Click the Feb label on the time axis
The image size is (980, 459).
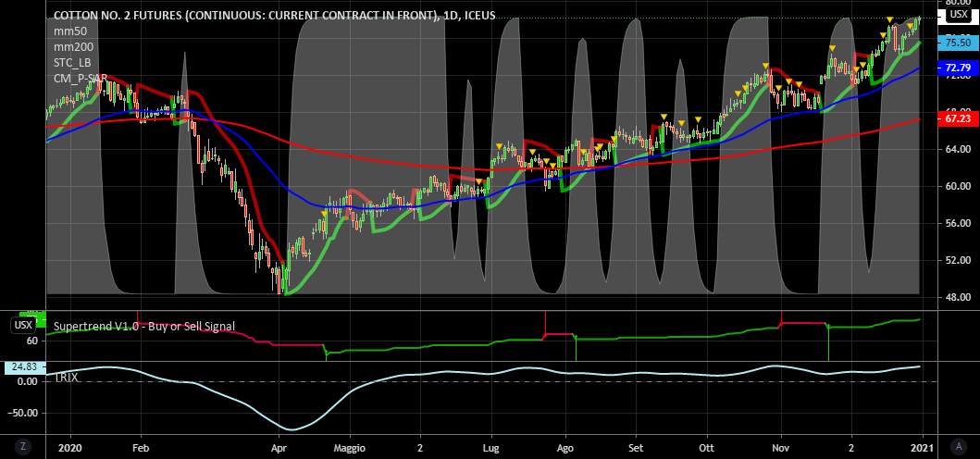click(x=141, y=446)
